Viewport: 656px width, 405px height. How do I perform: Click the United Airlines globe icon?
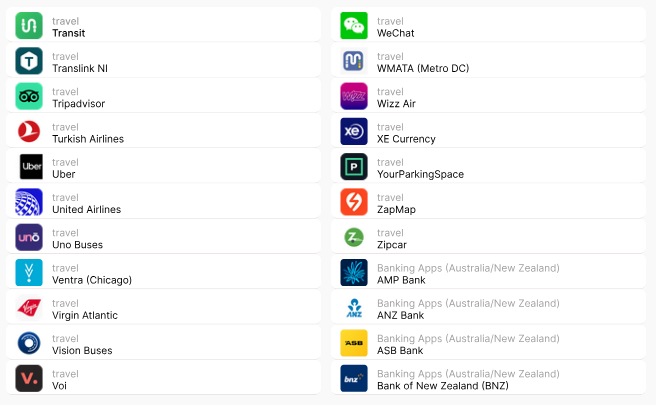(x=29, y=203)
